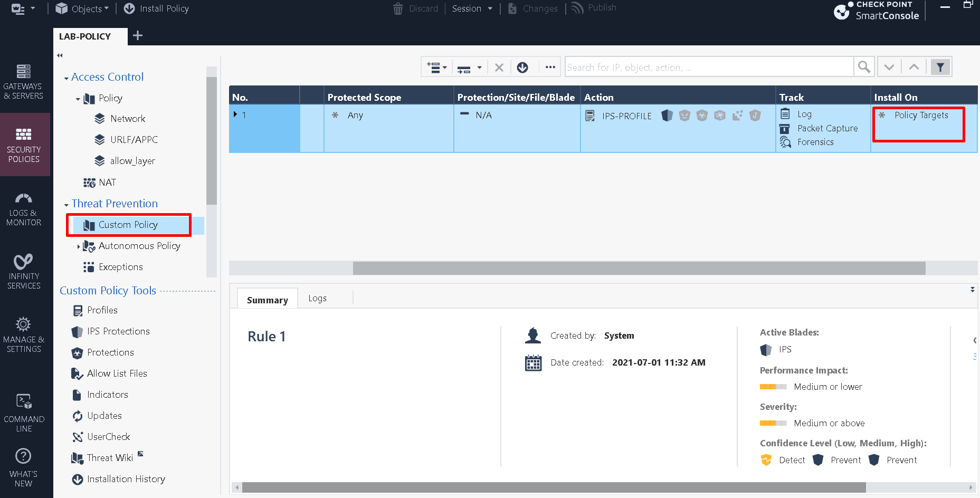Open the Session dropdown menu

pos(472,8)
